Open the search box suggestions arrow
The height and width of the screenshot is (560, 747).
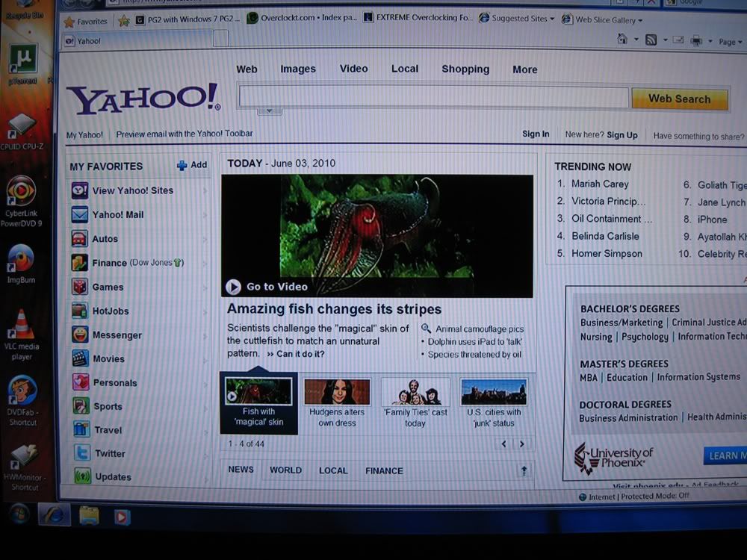click(269, 111)
